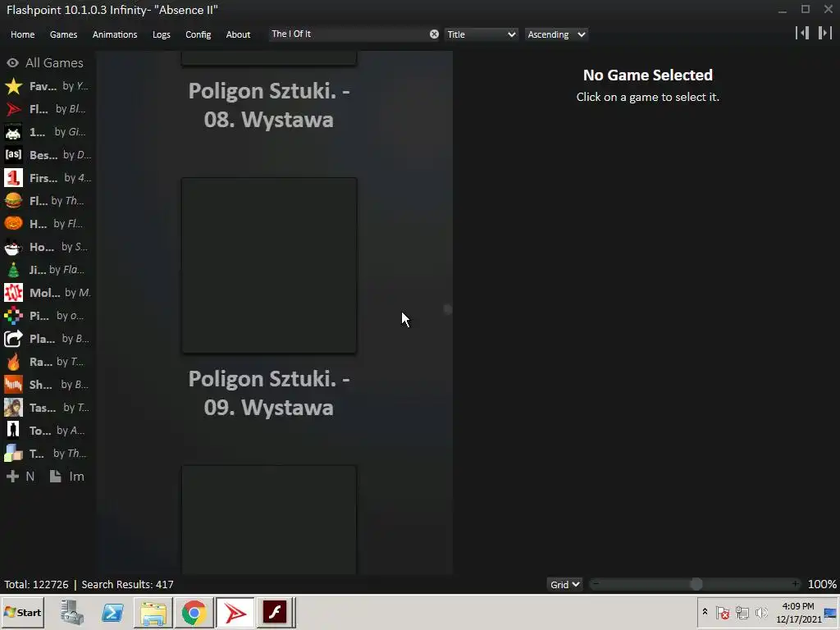This screenshot has width=840, height=630.
Task: Open the pumpkin Halloween playlist icon
Action: [x=13, y=224]
